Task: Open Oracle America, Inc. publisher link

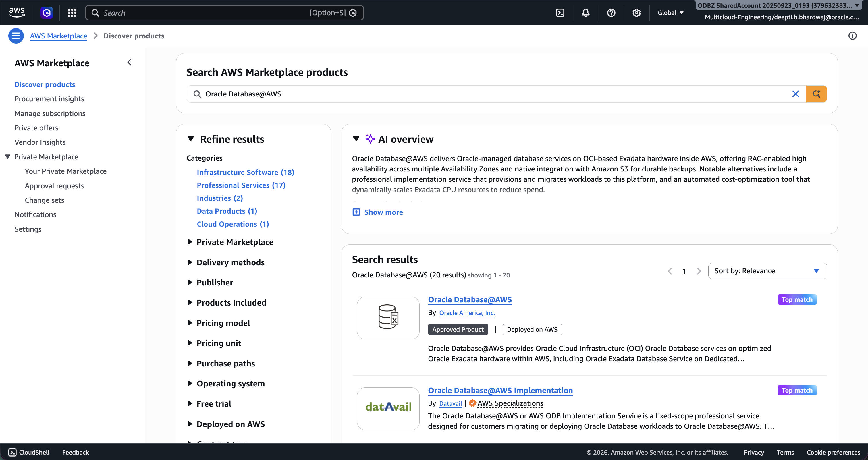Action: coord(467,313)
